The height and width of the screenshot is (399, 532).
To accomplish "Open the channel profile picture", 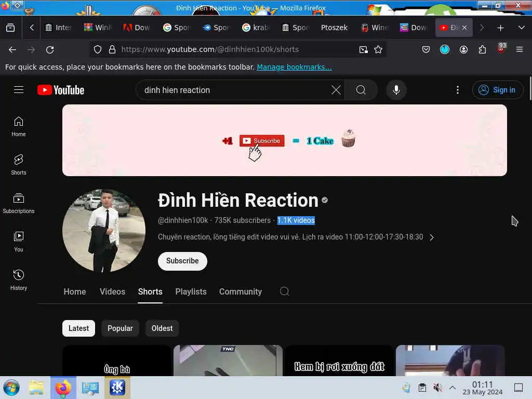I will pyautogui.click(x=104, y=230).
